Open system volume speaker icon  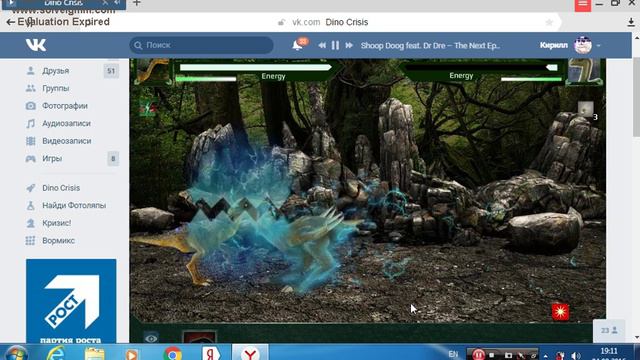pyautogui.click(x=576, y=356)
